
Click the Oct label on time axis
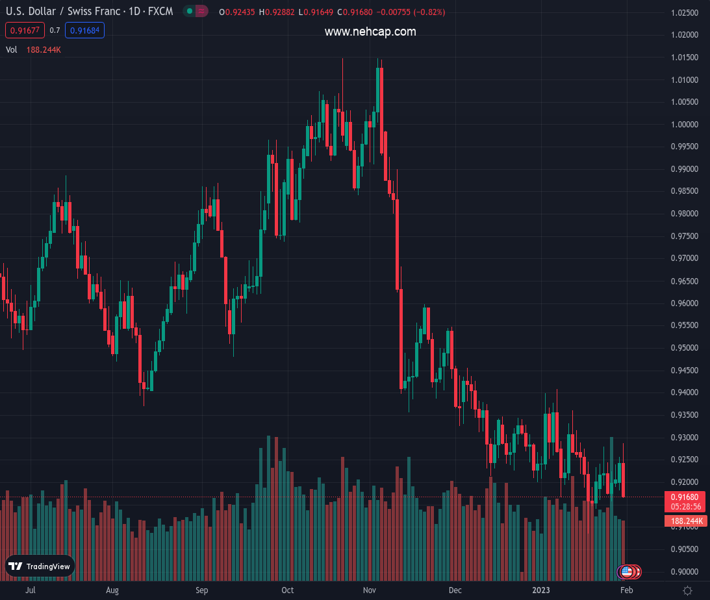click(288, 591)
